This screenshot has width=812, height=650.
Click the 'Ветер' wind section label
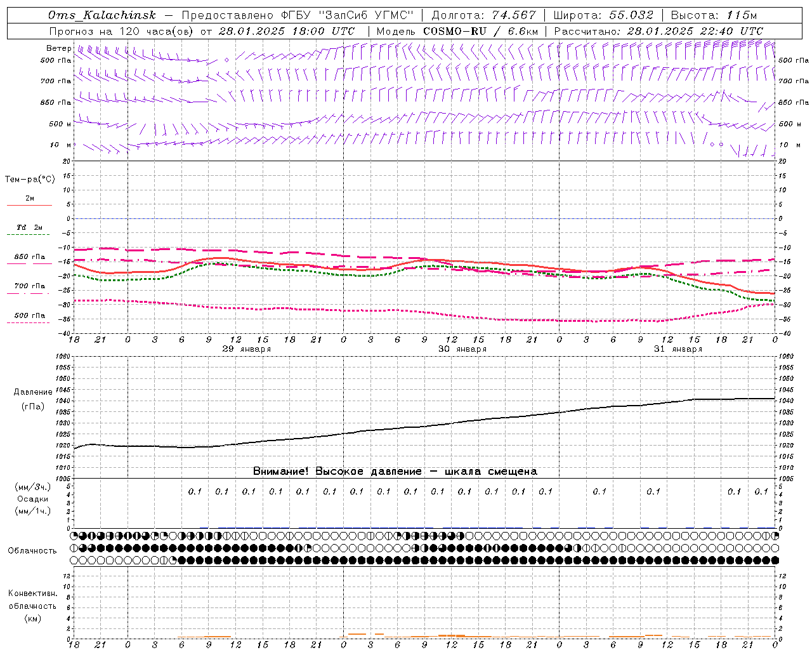[x=58, y=48]
